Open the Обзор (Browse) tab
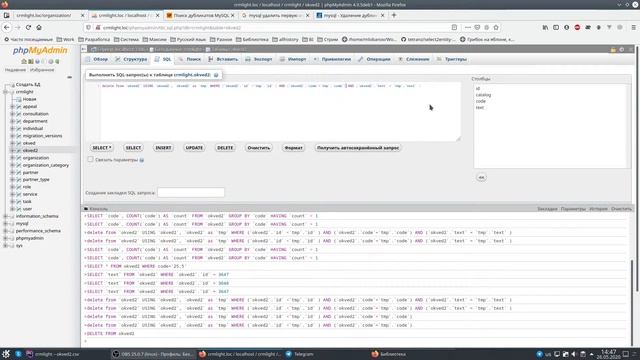The height and width of the screenshot is (360, 640). 97,59
